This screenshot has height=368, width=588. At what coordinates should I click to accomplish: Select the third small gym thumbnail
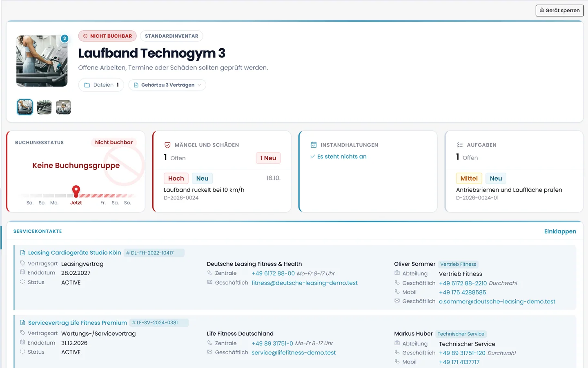tap(64, 107)
